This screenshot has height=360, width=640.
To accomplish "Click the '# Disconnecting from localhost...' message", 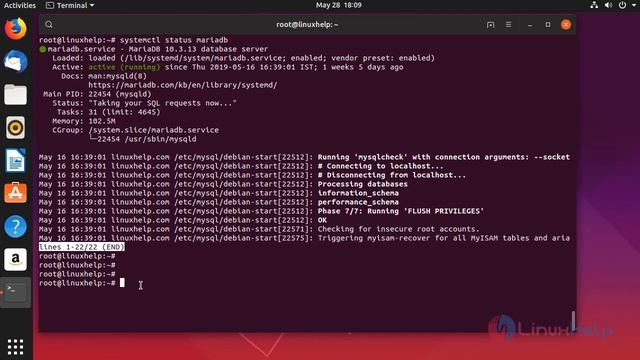I will point(392,175).
